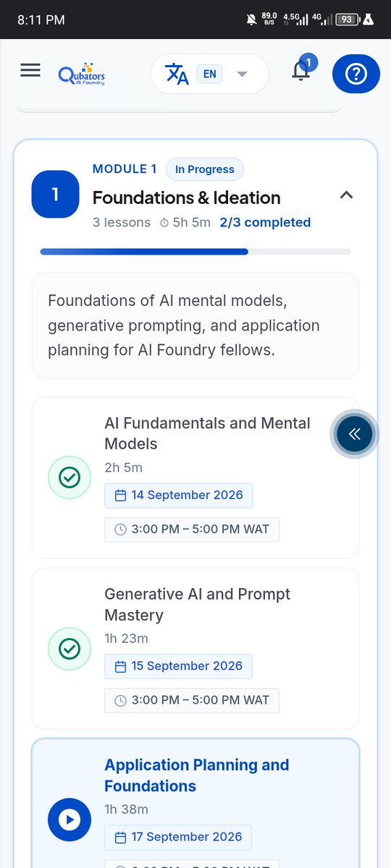This screenshot has height=868, width=391.
Task: Open the EN language dropdown arrow
Action: point(242,74)
